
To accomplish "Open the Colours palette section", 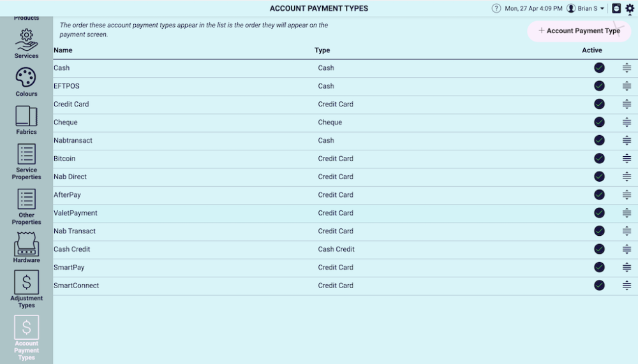I will [26, 82].
